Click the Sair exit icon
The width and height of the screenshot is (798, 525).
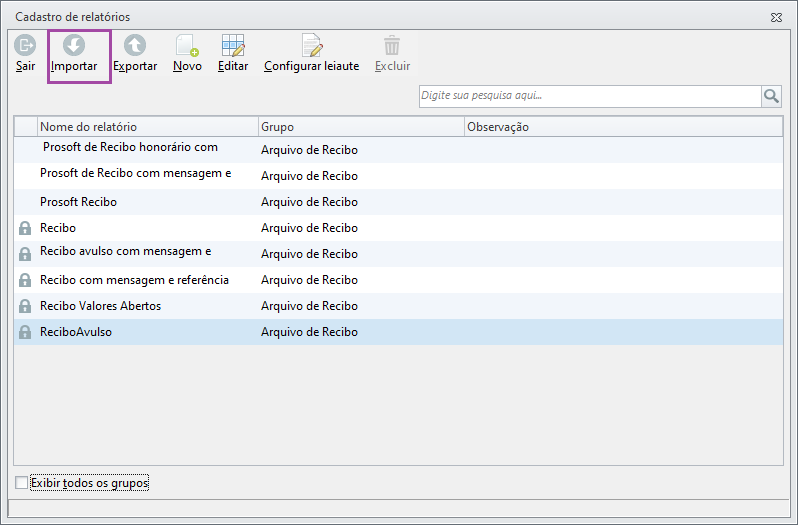pyautogui.click(x=25, y=46)
